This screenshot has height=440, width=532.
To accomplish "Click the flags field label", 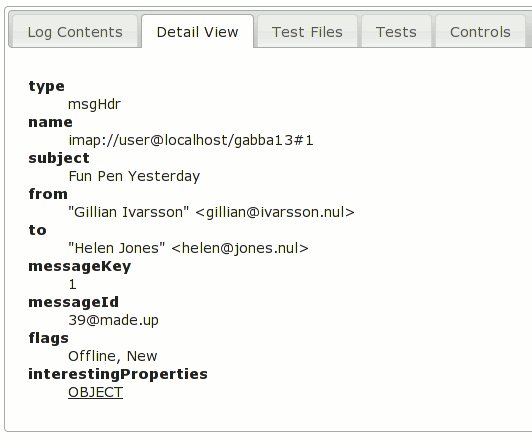I will tap(49, 338).
